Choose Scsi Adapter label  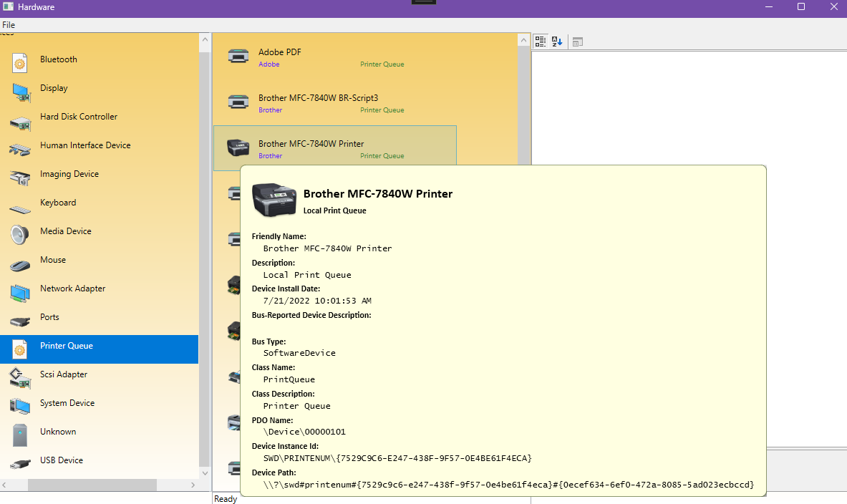(x=63, y=374)
